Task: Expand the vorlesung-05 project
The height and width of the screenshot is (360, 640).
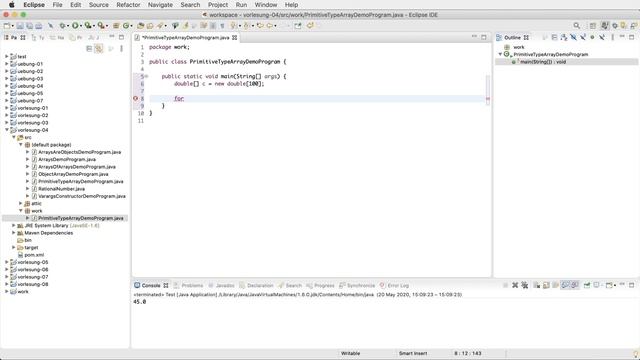Action: point(7,262)
